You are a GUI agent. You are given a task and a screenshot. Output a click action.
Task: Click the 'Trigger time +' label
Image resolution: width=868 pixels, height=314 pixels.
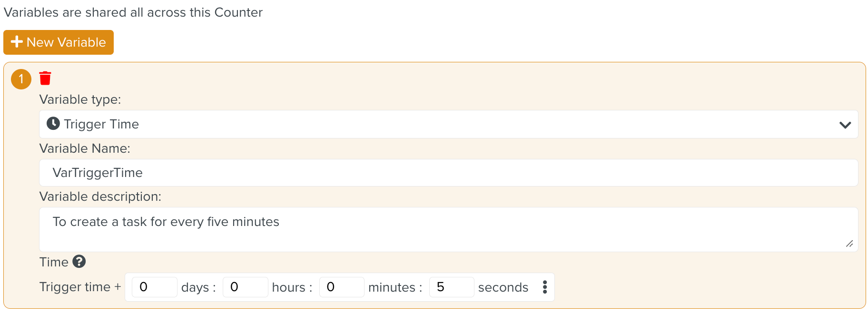(x=80, y=287)
